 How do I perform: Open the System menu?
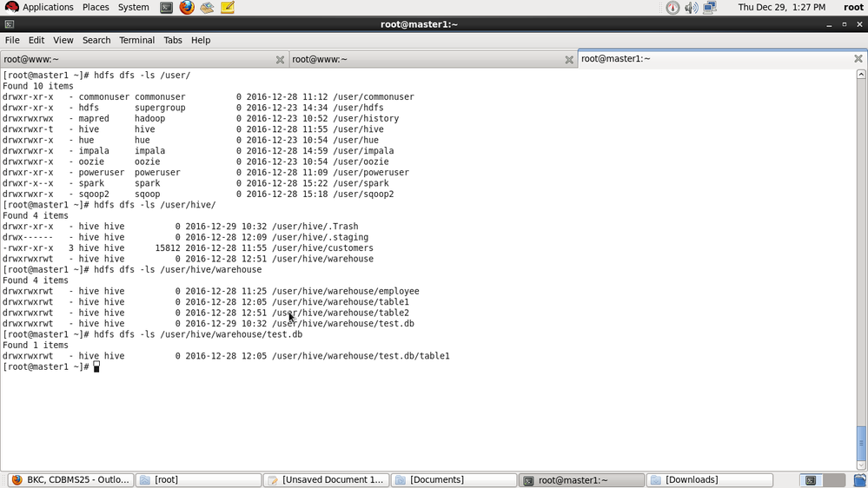click(x=134, y=7)
